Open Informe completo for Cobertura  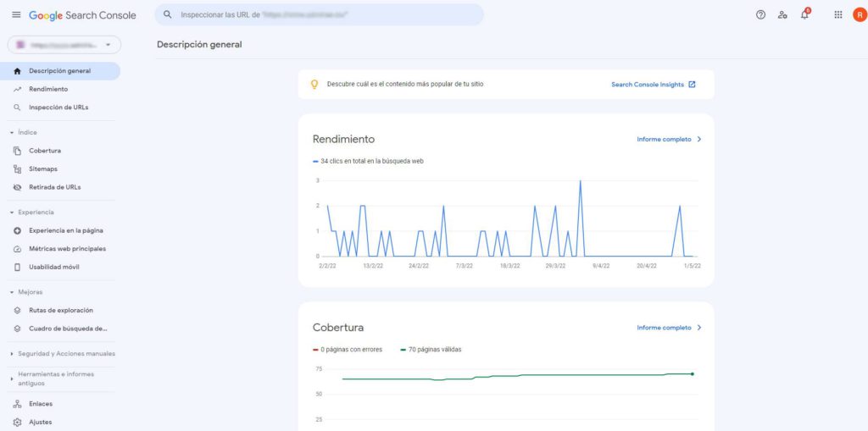click(669, 328)
